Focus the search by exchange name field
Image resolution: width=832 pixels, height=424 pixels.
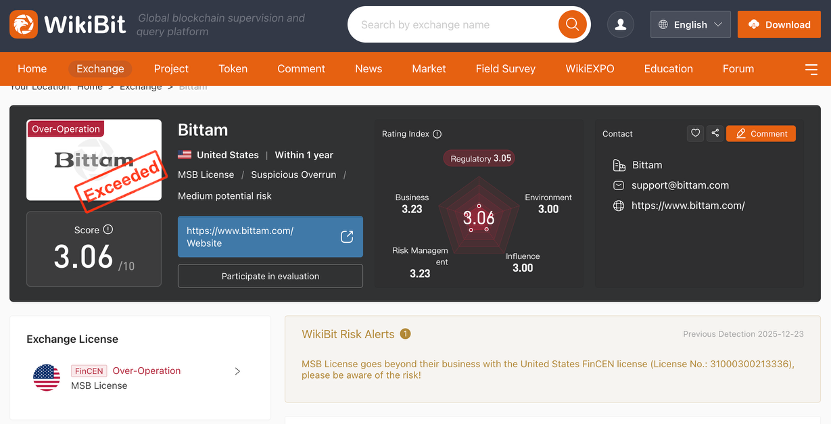click(x=455, y=24)
